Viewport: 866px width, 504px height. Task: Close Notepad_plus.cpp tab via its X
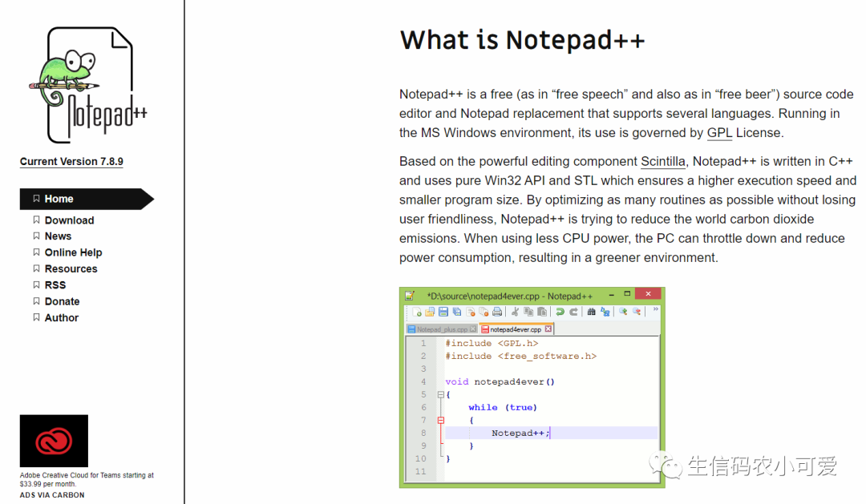point(473,329)
